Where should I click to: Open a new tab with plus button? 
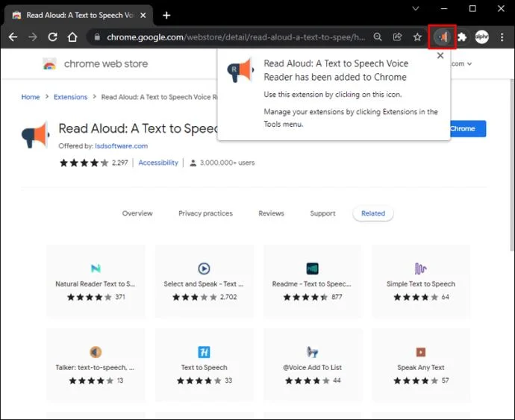(x=166, y=15)
